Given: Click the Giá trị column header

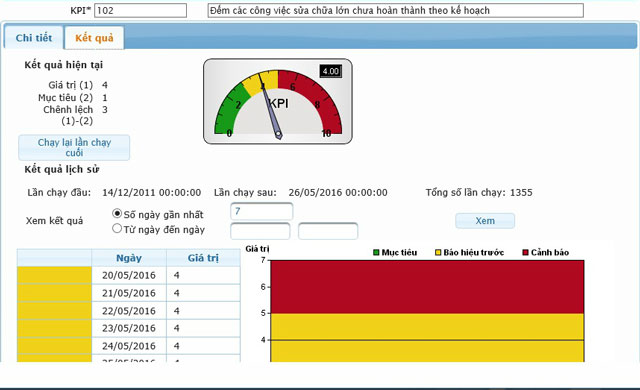Looking at the screenshot, I should pyautogui.click(x=203, y=258).
